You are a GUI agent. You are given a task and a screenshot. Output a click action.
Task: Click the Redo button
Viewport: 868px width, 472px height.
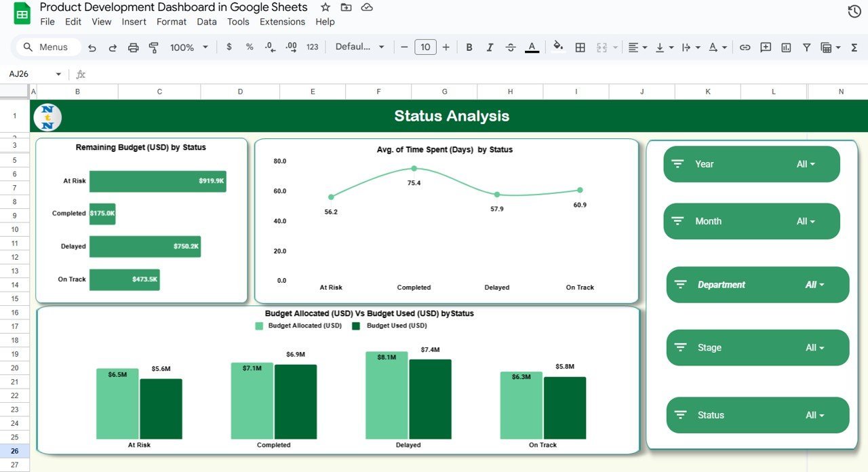(113, 47)
